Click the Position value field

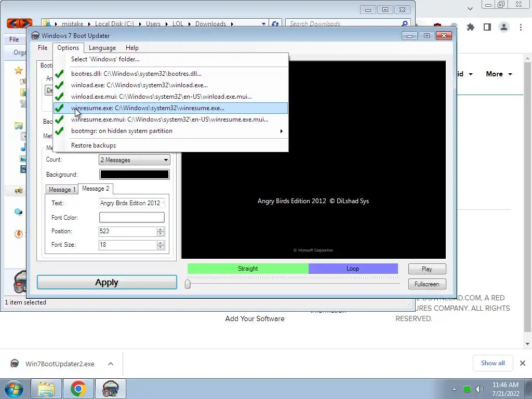[128, 231]
